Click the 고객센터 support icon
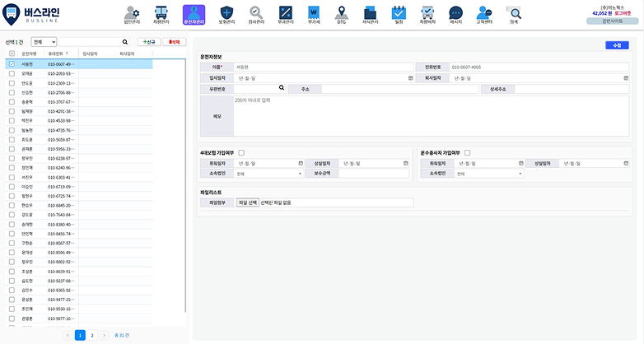This screenshot has width=644, height=344. click(x=485, y=13)
